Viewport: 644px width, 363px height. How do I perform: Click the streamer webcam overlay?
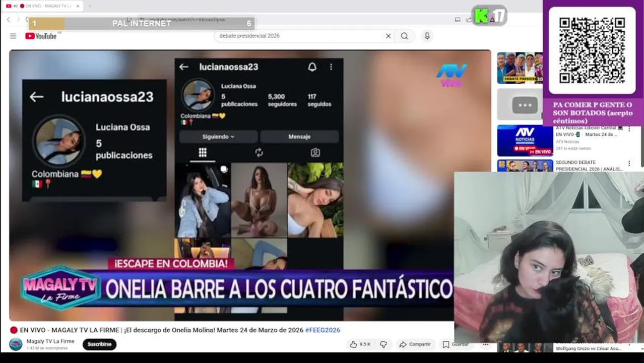click(549, 258)
